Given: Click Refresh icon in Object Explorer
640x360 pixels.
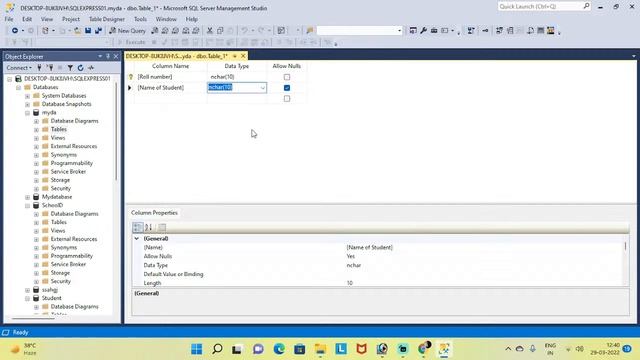Looking at the screenshot, I should pos(80,68).
